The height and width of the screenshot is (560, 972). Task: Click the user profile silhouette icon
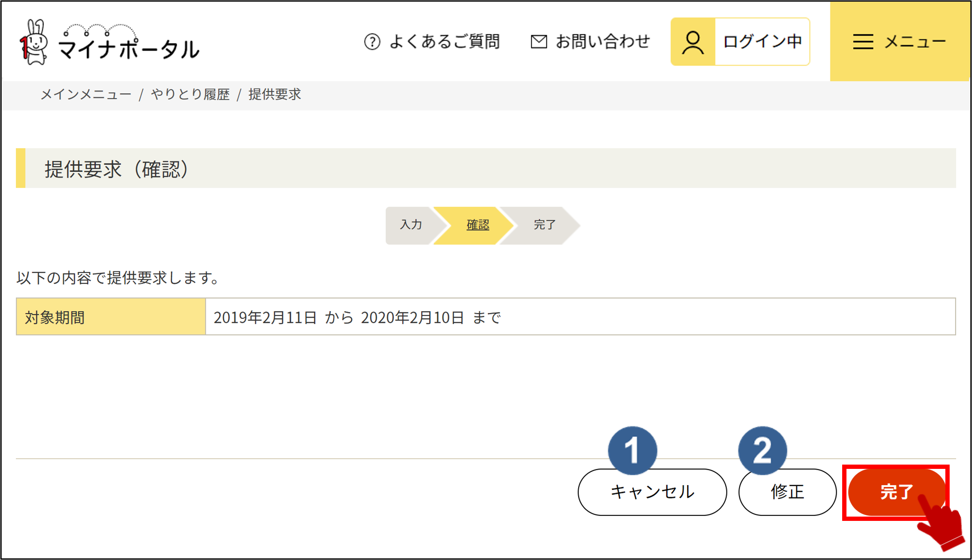(693, 42)
